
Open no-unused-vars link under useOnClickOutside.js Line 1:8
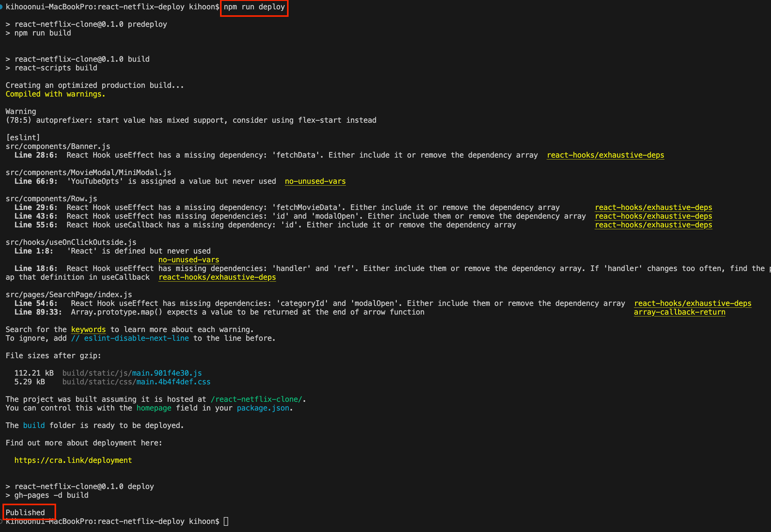(x=189, y=260)
